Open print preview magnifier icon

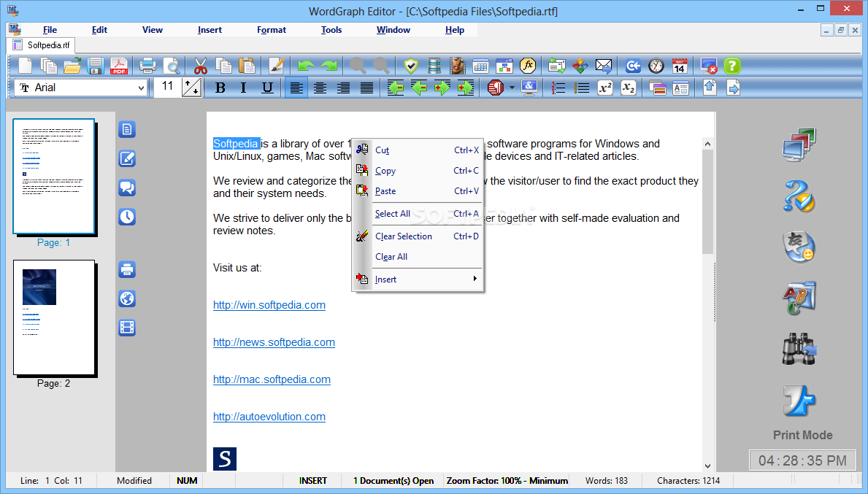point(171,66)
